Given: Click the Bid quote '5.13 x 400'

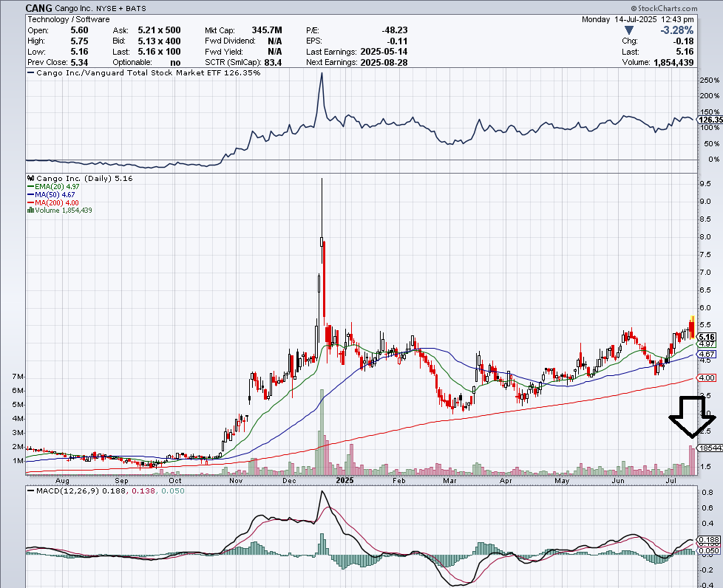Looking at the screenshot, I should (159, 41).
